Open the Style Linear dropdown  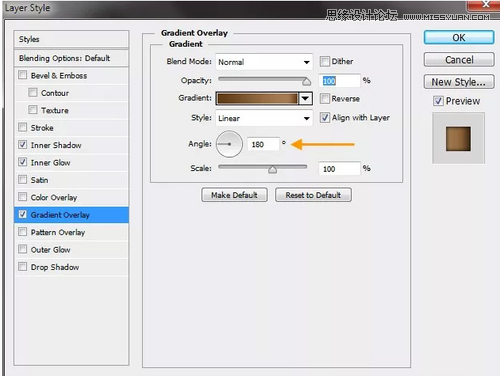(264, 118)
